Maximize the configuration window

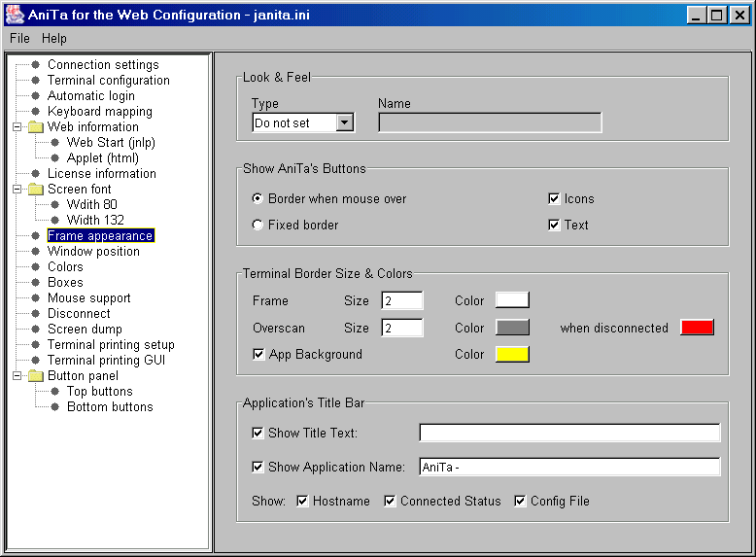coord(717,16)
